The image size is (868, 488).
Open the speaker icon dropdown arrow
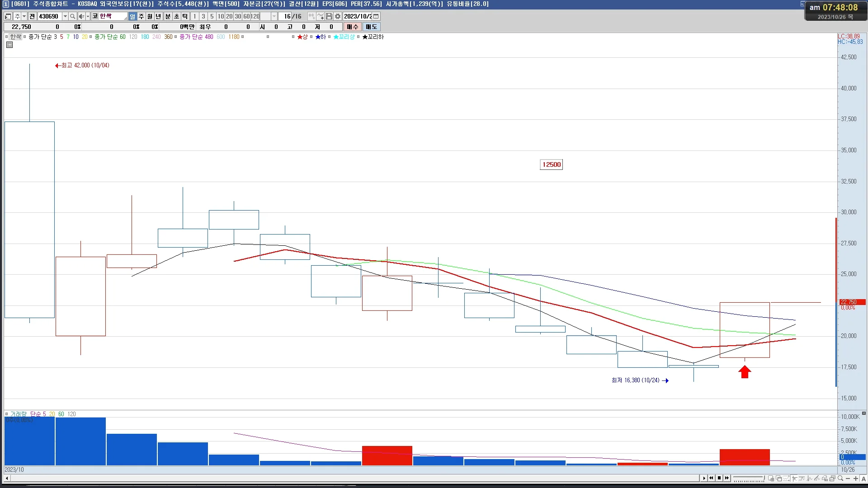pos(88,16)
